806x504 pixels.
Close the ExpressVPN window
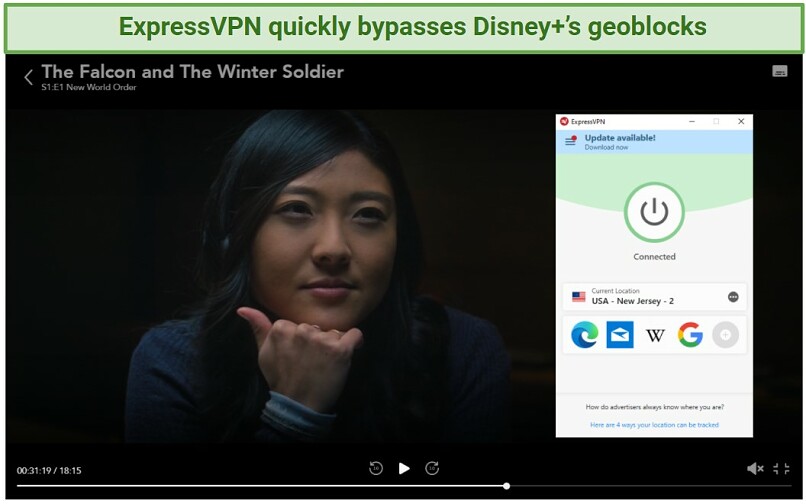[741, 121]
